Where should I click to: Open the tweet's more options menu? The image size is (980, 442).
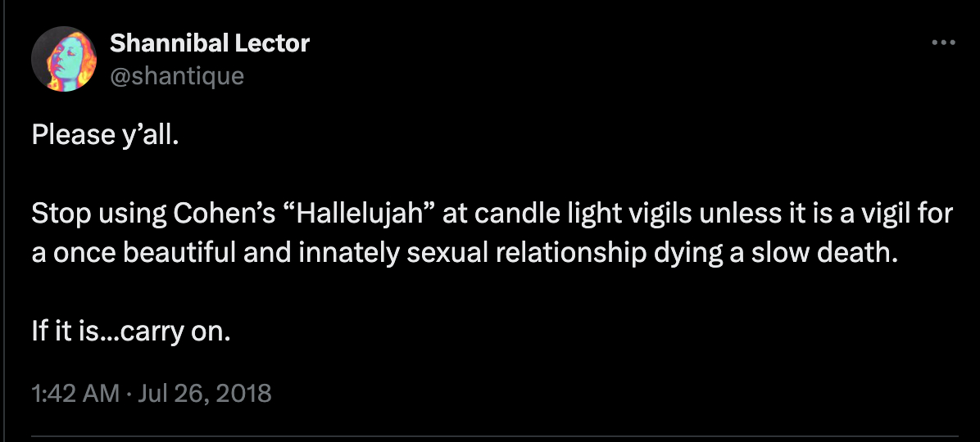point(944,43)
